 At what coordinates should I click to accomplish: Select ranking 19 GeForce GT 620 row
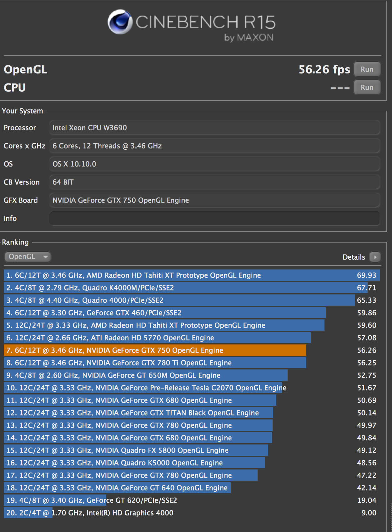tap(192, 500)
